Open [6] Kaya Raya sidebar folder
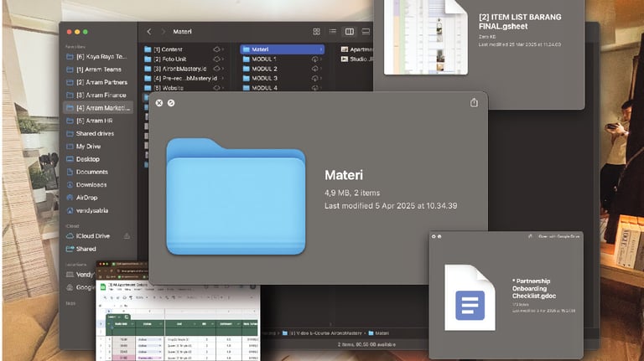The image size is (644, 361). pos(98,57)
